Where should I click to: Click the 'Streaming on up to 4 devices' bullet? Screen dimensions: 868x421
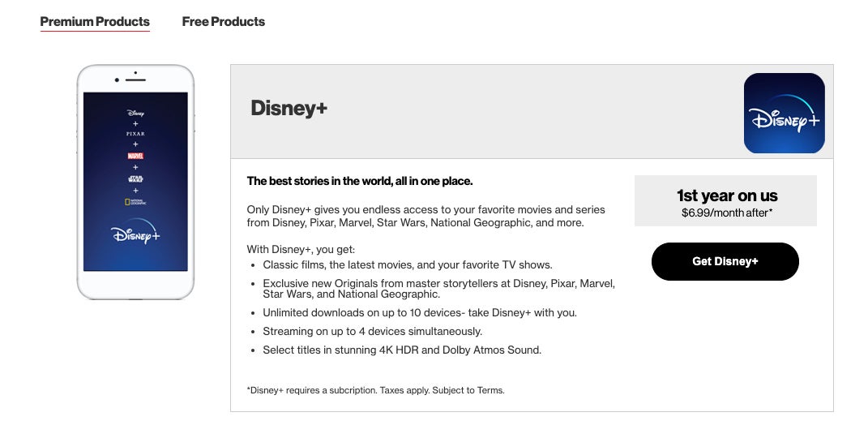pyautogui.click(x=373, y=331)
